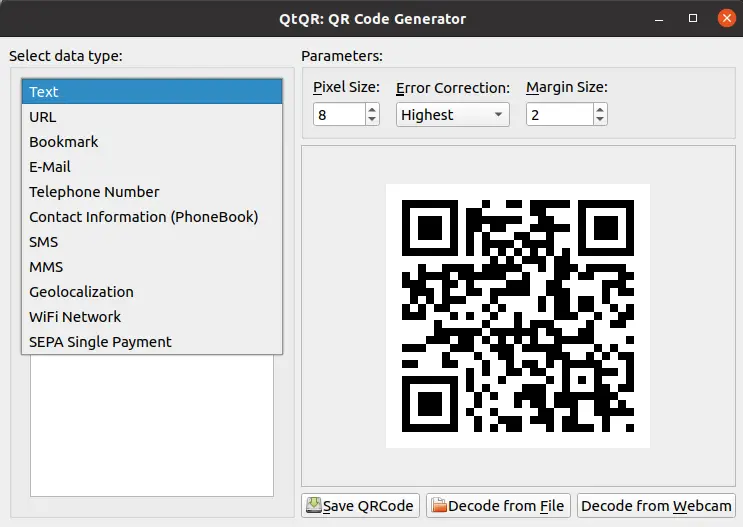Click Decode from File button
Viewport: 743px width, 527px height.
pos(498,506)
